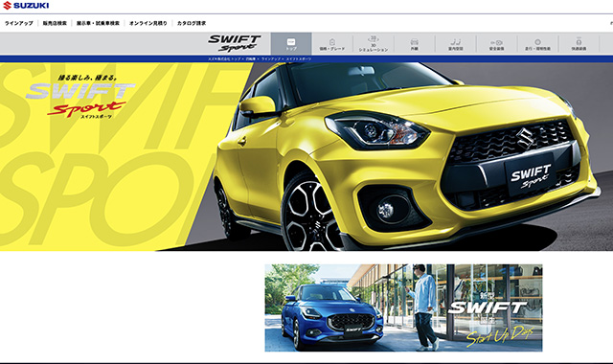Viewport: 613px width, 364px height.
Task: Open the 走行・環境性能 performance tab icon
Action: pos(537,44)
